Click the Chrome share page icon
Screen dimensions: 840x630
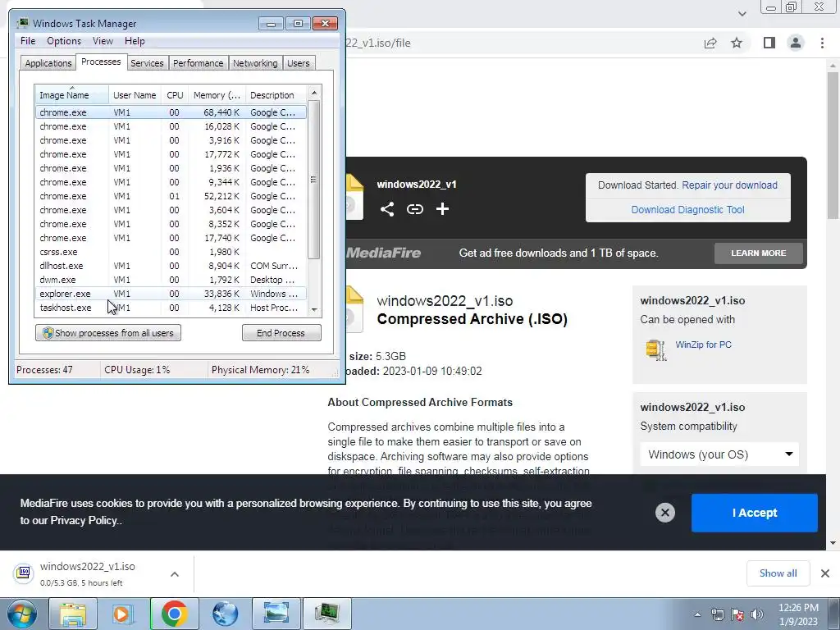710,43
